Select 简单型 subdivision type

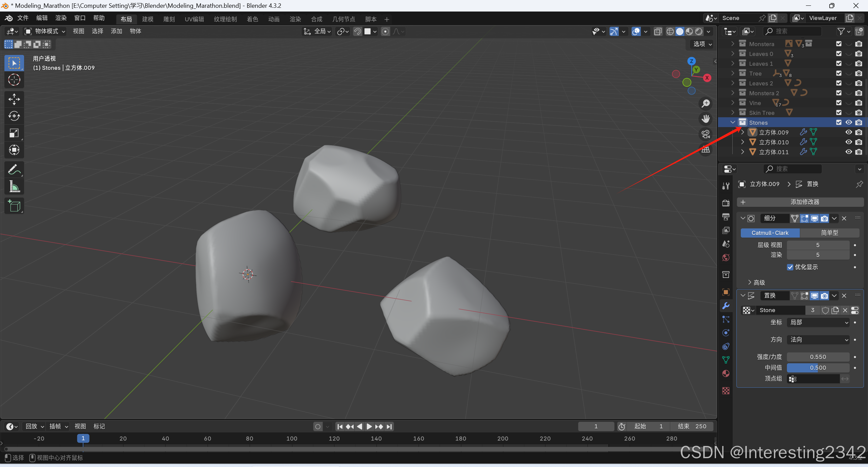(x=829, y=233)
